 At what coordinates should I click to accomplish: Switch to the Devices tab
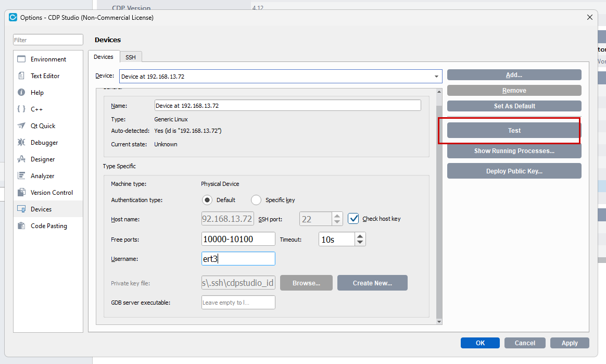point(104,57)
